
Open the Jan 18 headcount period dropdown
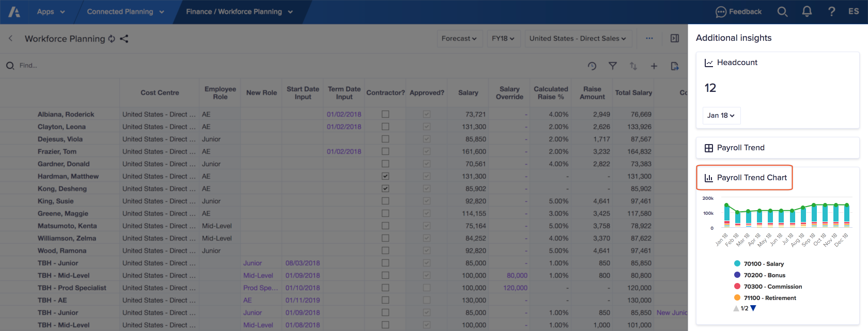click(x=721, y=116)
